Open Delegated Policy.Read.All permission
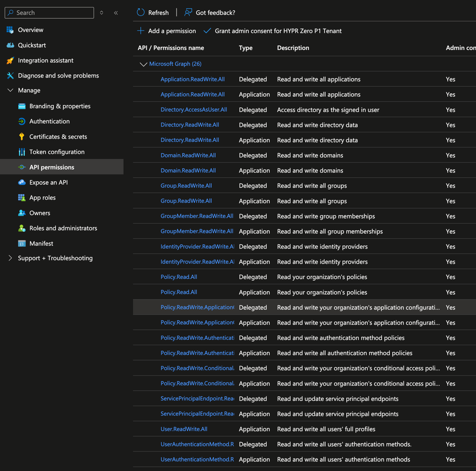This screenshot has width=476, height=471. [x=179, y=277]
